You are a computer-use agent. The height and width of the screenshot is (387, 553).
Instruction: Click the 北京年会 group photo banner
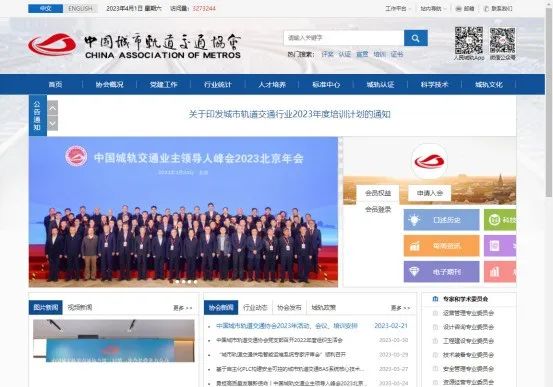coord(183,212)
